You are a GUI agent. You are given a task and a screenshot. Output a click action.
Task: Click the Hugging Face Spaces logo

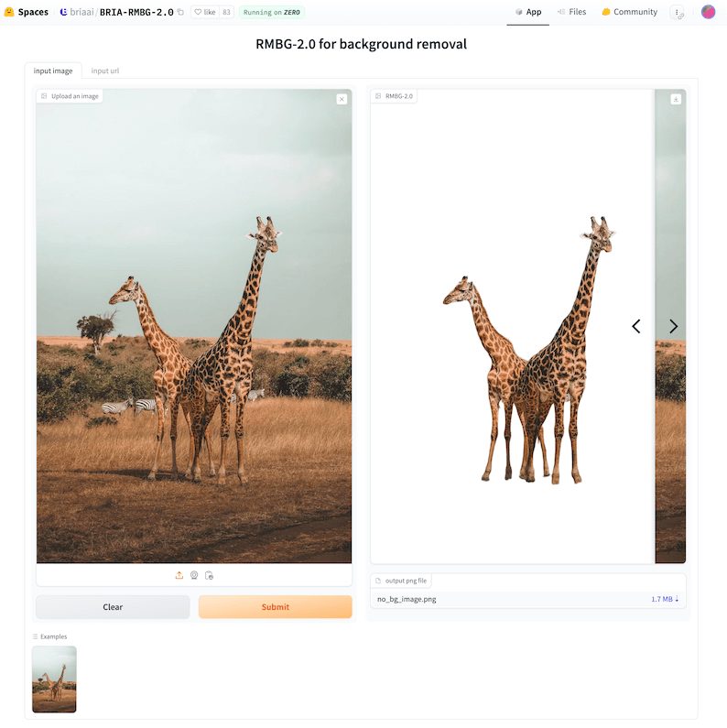(9, 12)
